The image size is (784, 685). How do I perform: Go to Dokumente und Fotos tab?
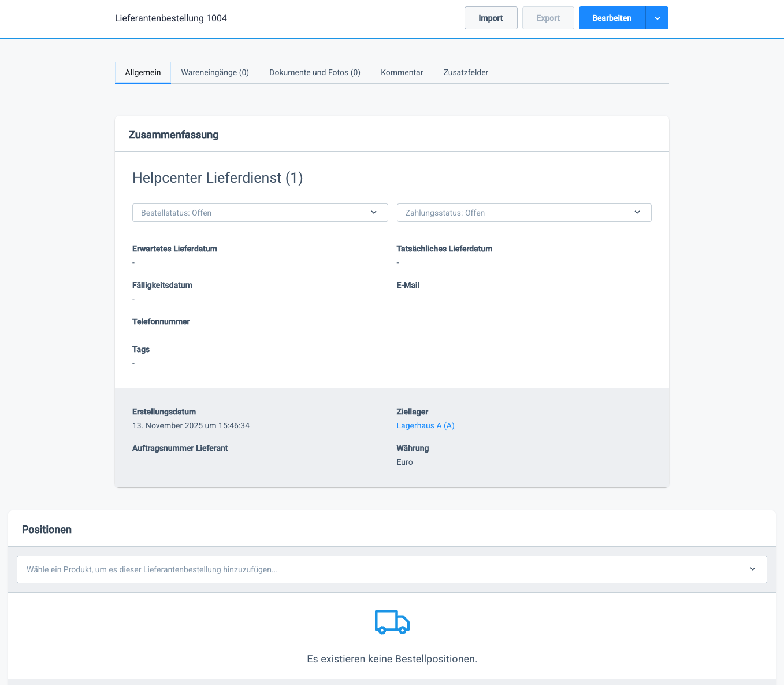coord(314,72)
